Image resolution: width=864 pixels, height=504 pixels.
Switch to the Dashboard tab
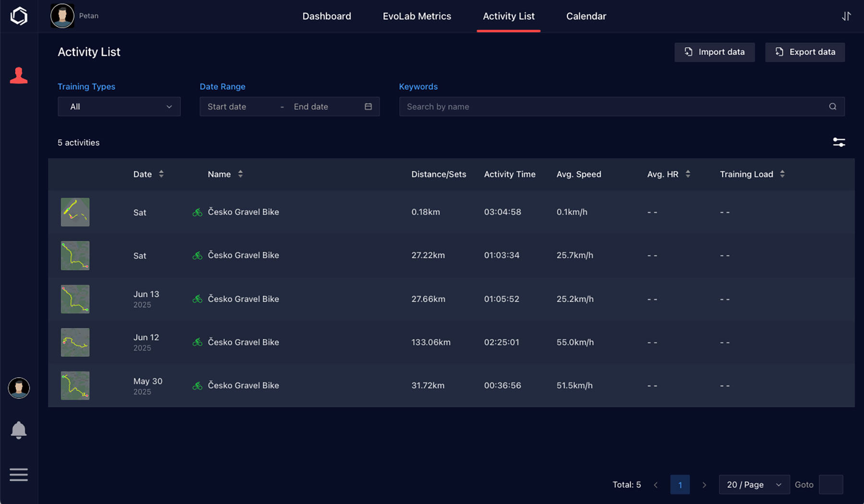coord(326,16)
